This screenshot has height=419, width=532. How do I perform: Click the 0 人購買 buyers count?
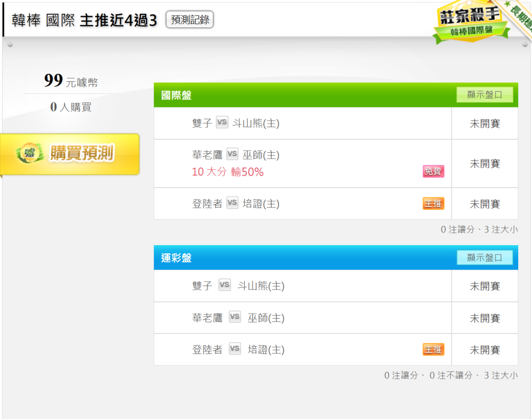point(71,107)
